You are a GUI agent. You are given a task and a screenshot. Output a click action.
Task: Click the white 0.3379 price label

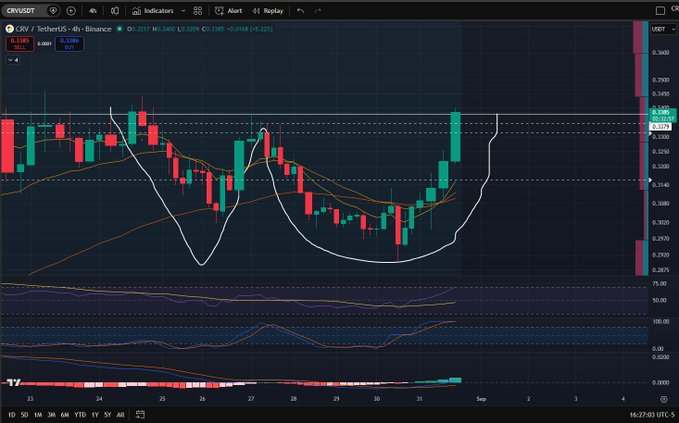(x=660, y=127)
